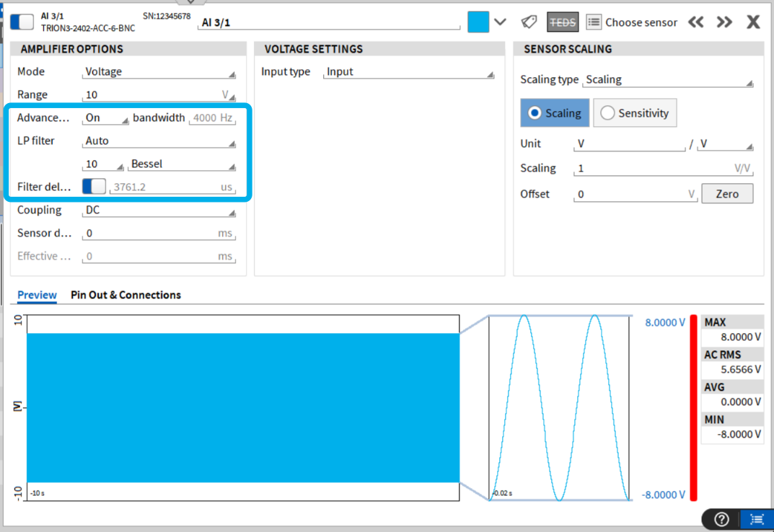Image resolution: width=774 pixels, height=532 pixels.
Task: Open the Mode dropdown showing Voltage
Action: pyautogui.click(x=159, y=72)
